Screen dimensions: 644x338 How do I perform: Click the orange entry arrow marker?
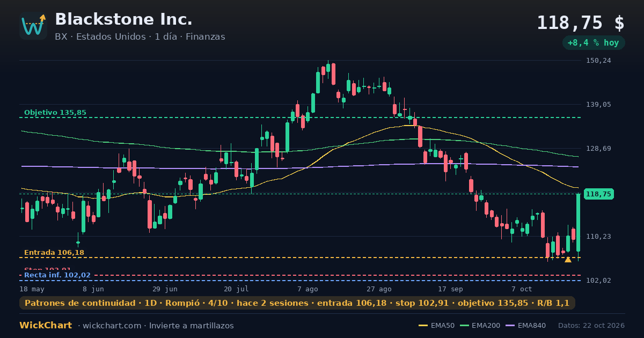[568, 260]
